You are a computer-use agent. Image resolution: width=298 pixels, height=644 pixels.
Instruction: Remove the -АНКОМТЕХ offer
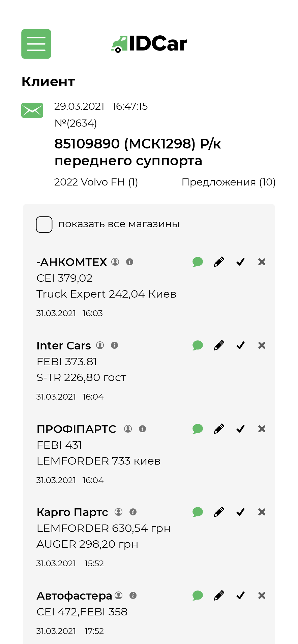pyautogui.click(x=262, y=262)
